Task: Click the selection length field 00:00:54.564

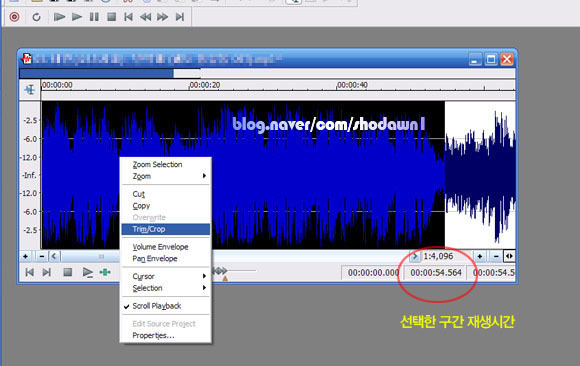Action: coord(436,273)
